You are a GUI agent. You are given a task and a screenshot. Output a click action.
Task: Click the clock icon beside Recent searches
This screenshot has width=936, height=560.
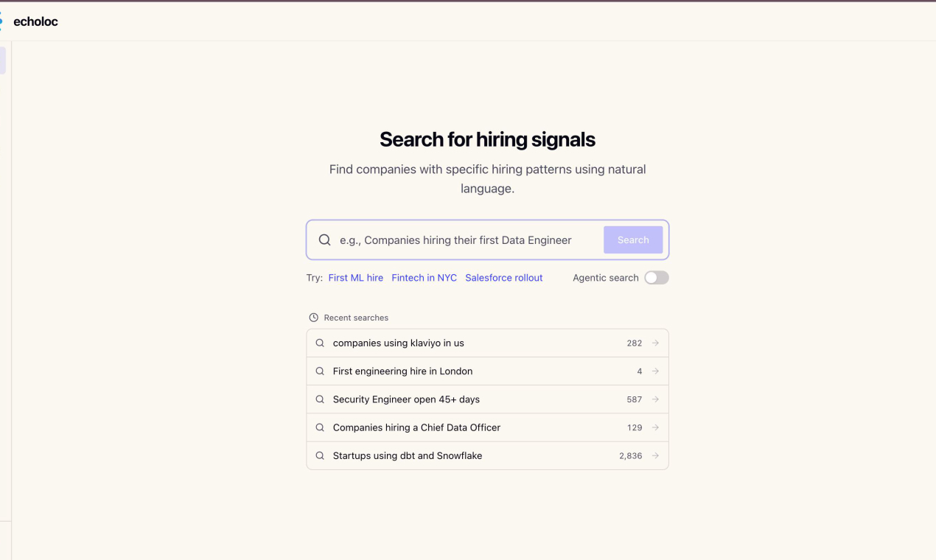pyautogui.click(x=313, y=318)
